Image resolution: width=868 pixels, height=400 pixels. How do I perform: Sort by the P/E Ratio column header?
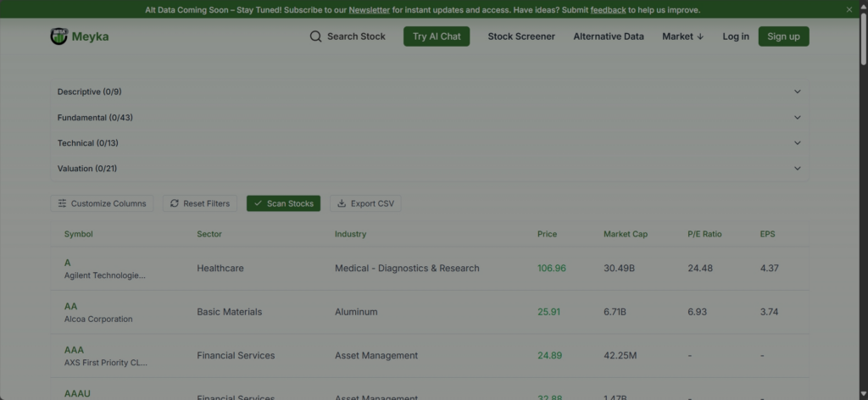click(x=704, y=234)
